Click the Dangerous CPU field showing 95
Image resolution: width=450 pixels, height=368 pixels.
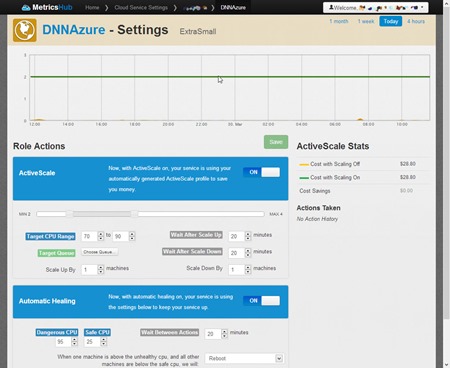click(63, 342)
